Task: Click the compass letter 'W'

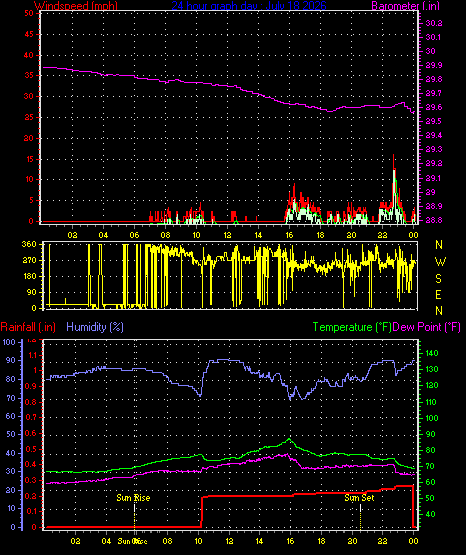Action: (x=440, y=262)
